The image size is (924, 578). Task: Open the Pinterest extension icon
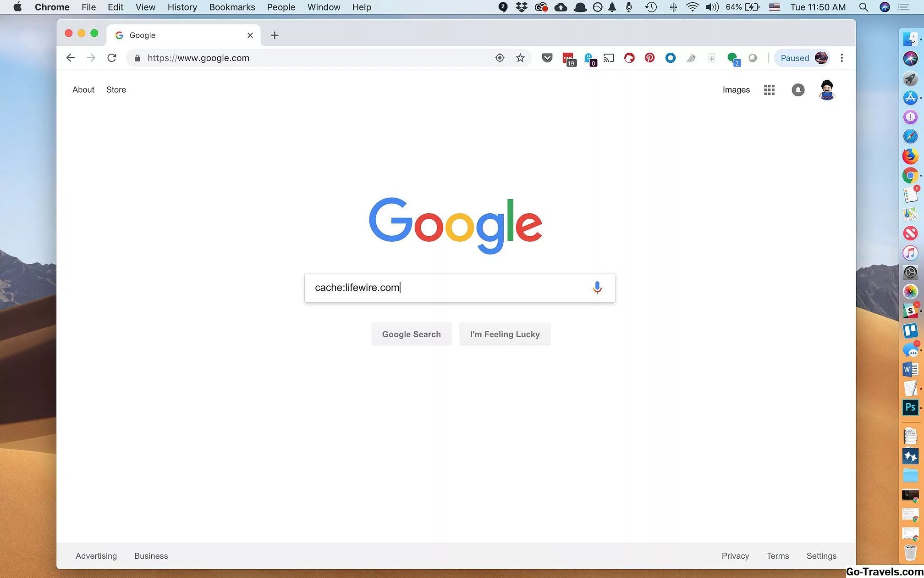[649, 58]
